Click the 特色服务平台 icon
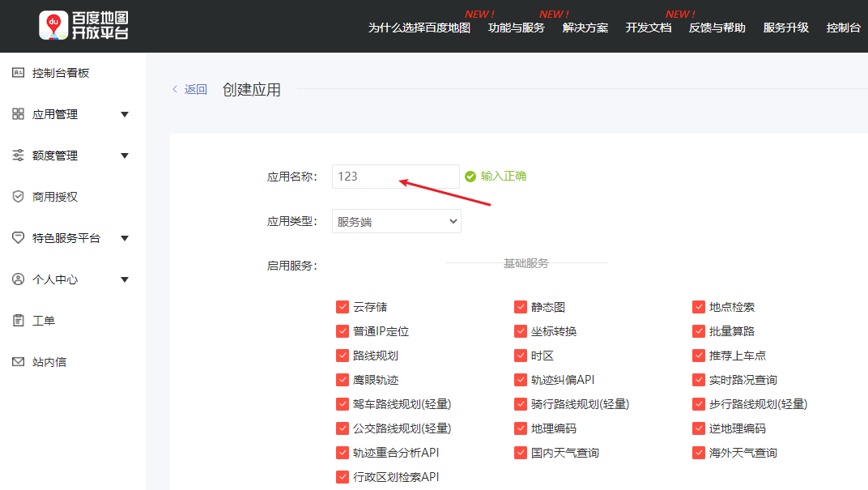This screenshot has height=490, width=868. 19,237
